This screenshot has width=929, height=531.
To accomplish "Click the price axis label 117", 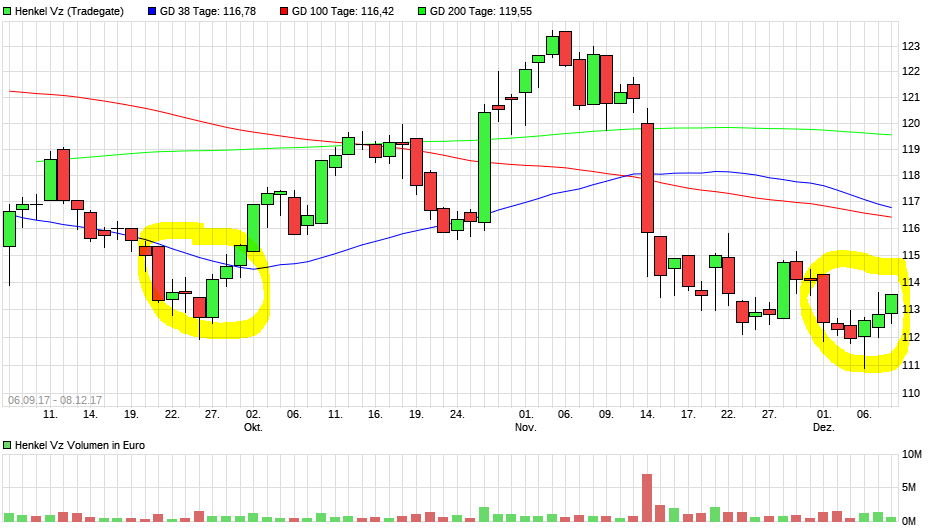I will pyautogui.click(x=911, y=201).
